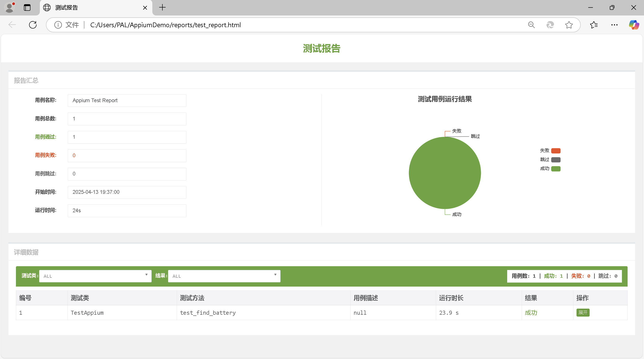Toggle 跳过 legend entry in chart
Screen dimensions: 644x359
555,160
